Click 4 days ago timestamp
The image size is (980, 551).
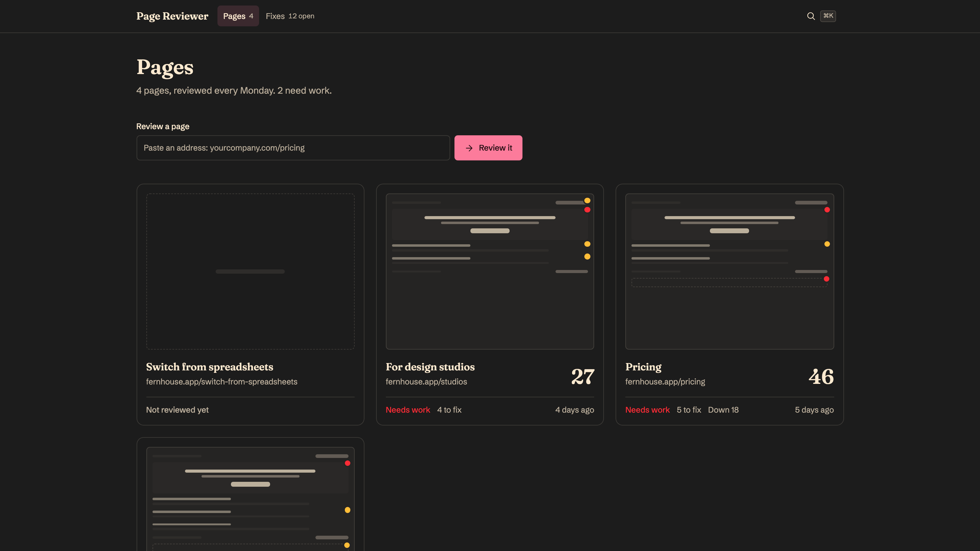click(575, 410)
